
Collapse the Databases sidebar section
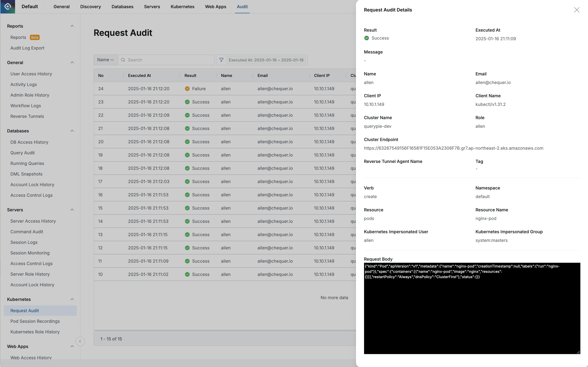[x=72, y=131]
